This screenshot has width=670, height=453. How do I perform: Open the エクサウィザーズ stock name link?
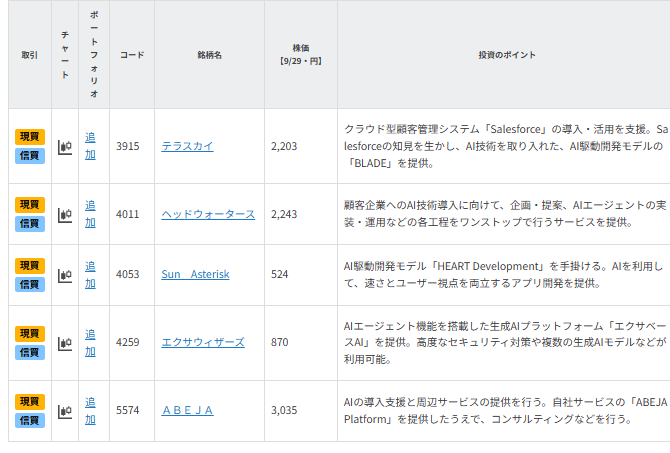pyautogui.click(x=203, y=342)
